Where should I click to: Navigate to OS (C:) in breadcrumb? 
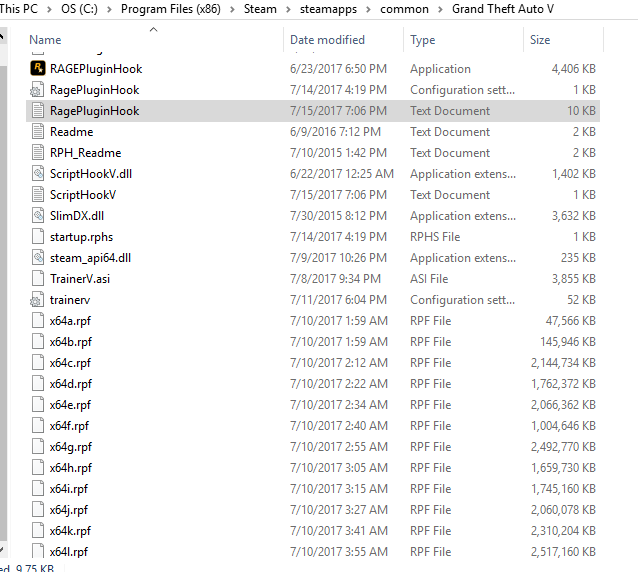pyautogui.click(x=79, y=9)
